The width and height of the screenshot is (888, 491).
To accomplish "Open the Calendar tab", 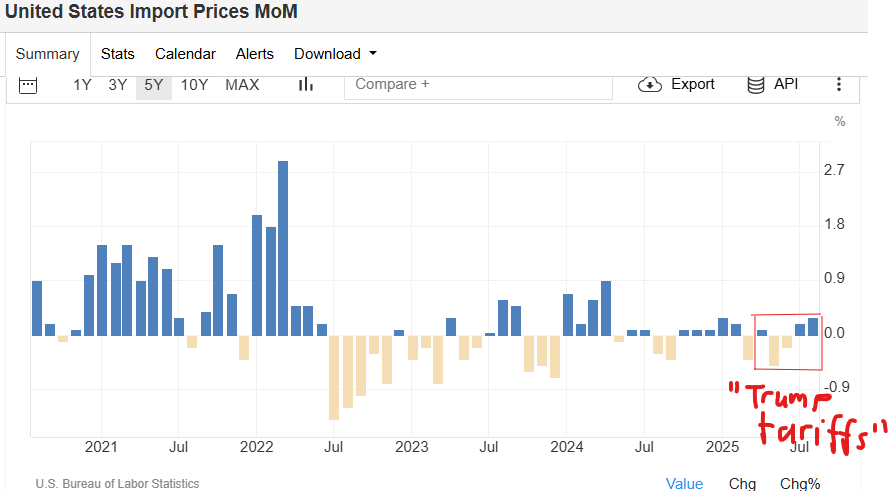I will (185, 54).
